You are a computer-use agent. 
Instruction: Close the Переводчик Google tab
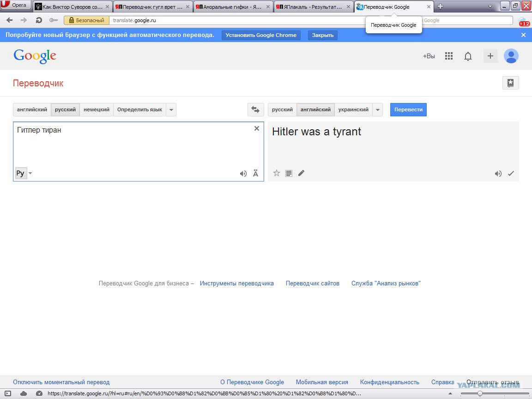click(x=429, y=6)
